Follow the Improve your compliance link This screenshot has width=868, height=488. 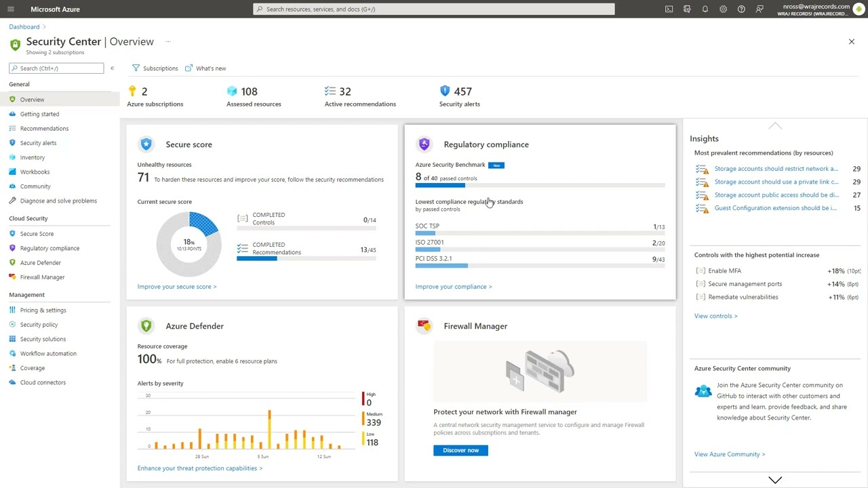(454, 287)
